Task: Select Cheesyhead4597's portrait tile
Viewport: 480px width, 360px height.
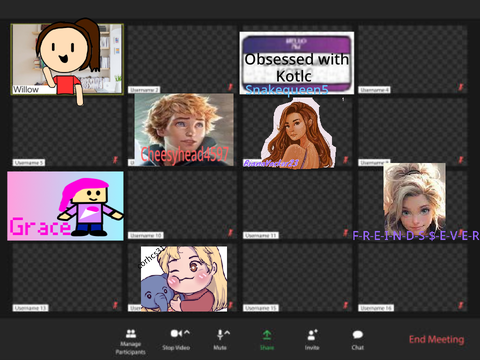Action: tap(184, 130)
